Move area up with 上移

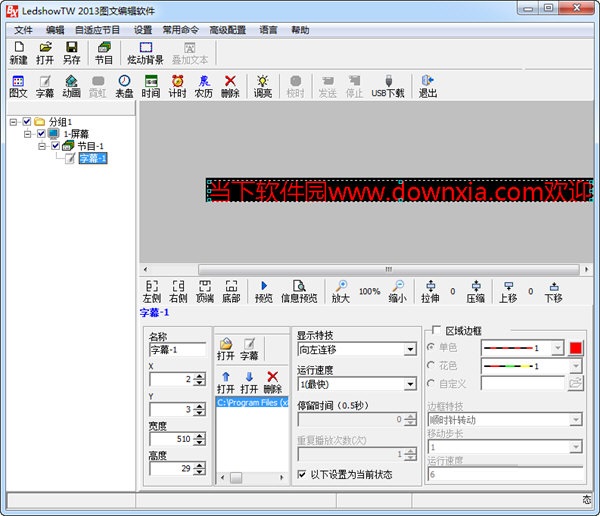(x=508, y=292)
